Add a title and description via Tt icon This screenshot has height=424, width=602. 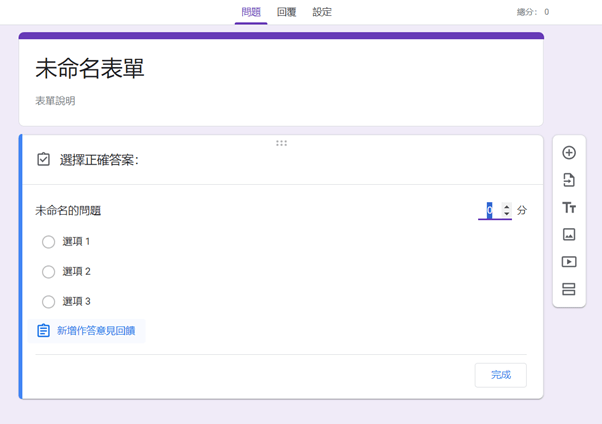click(x=569, y=207)
